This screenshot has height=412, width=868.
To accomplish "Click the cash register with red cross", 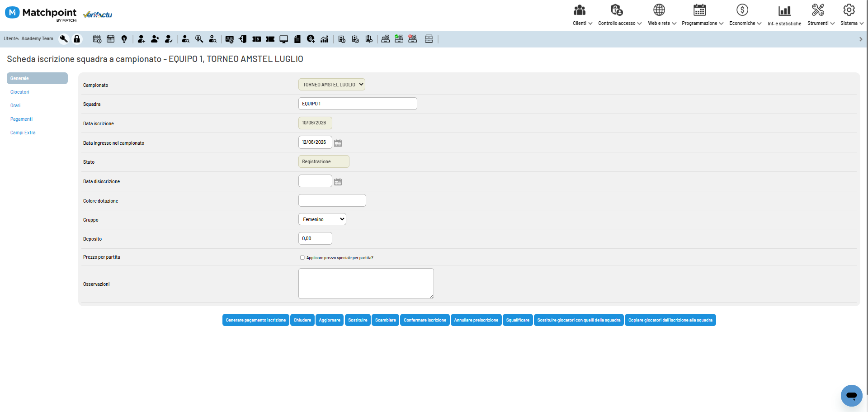I will 413,39.
